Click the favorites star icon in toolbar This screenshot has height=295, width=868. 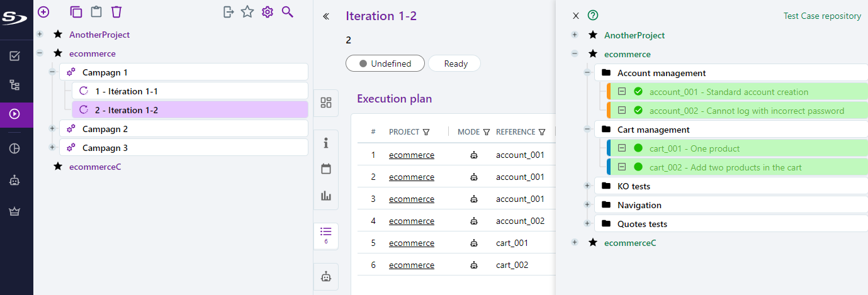247,12
